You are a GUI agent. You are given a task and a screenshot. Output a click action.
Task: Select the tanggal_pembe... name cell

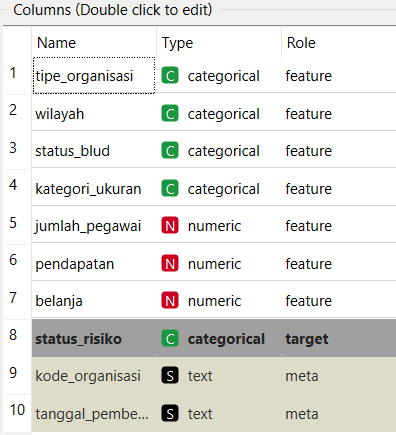(94, 413)
